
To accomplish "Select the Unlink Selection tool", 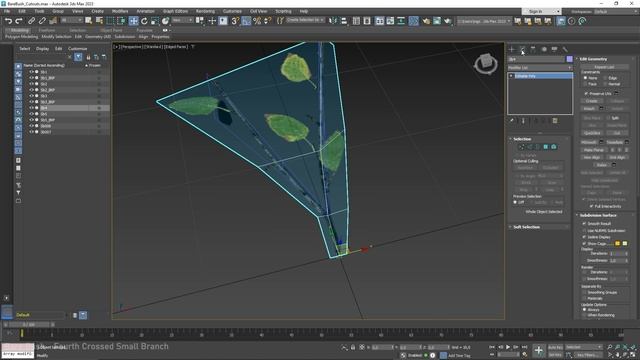I will 42,21.
